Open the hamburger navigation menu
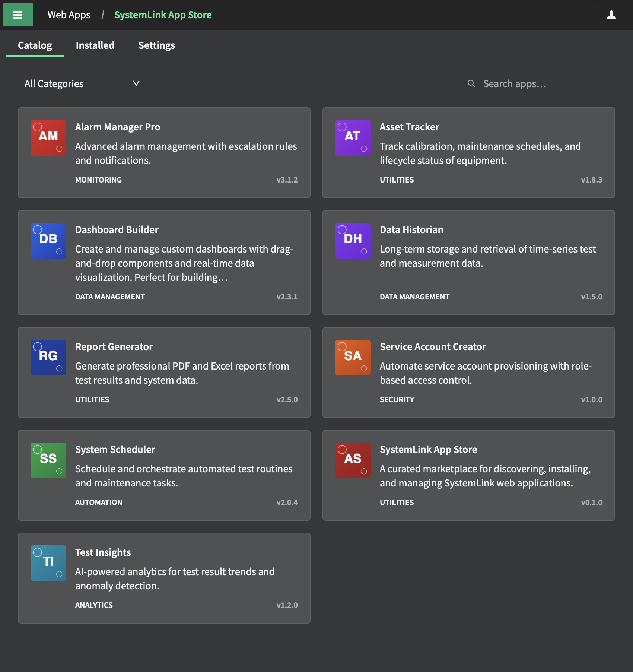633x672 pixels. click(x=18, y=15)
